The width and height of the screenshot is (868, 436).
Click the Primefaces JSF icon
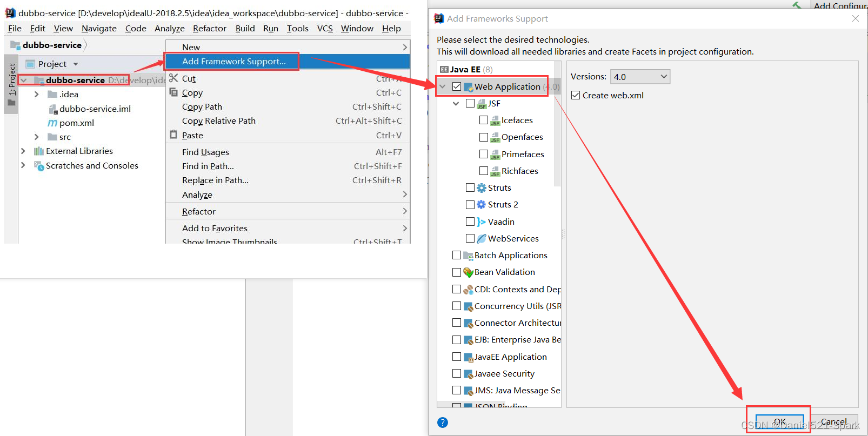[x=495, y=155]
